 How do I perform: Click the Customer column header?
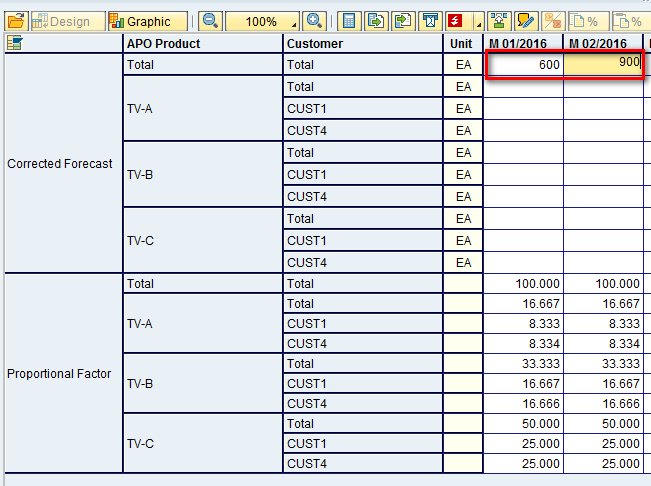(x=315, y=43)
